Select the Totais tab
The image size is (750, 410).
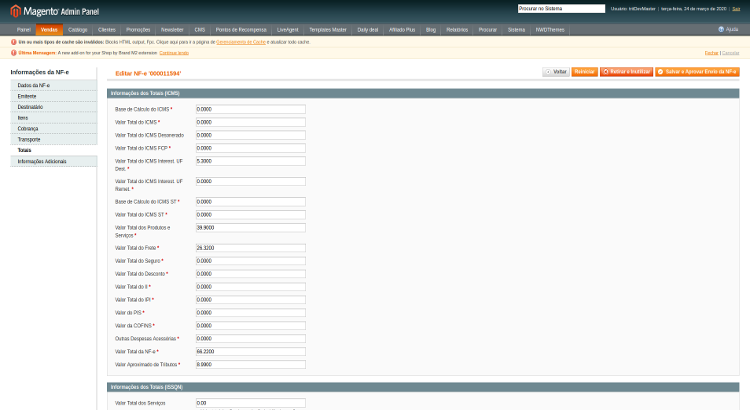tap(54, 150)
